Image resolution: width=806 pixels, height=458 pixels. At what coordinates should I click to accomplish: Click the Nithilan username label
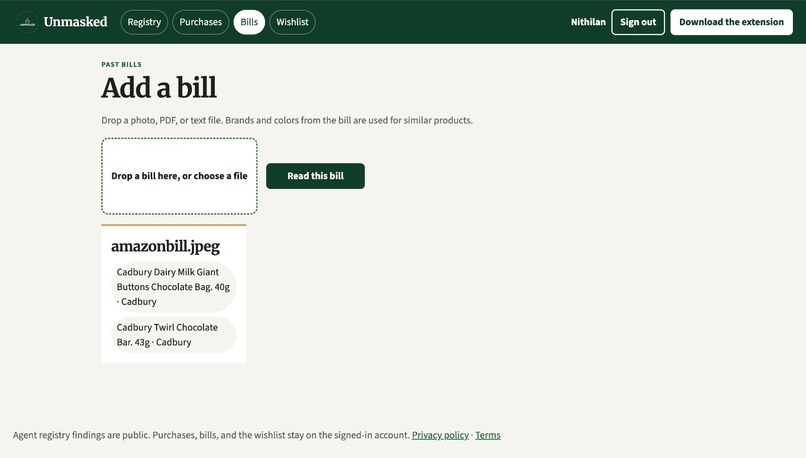coord(588,22)
